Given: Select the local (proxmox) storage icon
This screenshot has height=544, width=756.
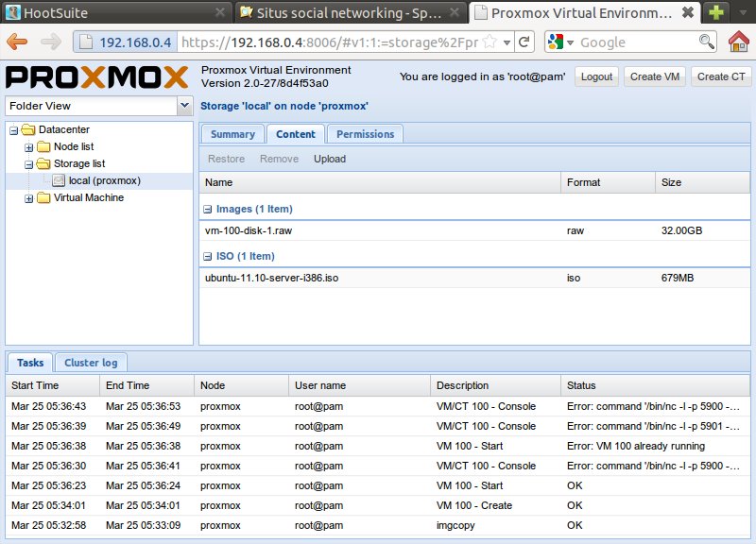Looking at the screenshot, I should pyautogui.click(x=59, y=180).
